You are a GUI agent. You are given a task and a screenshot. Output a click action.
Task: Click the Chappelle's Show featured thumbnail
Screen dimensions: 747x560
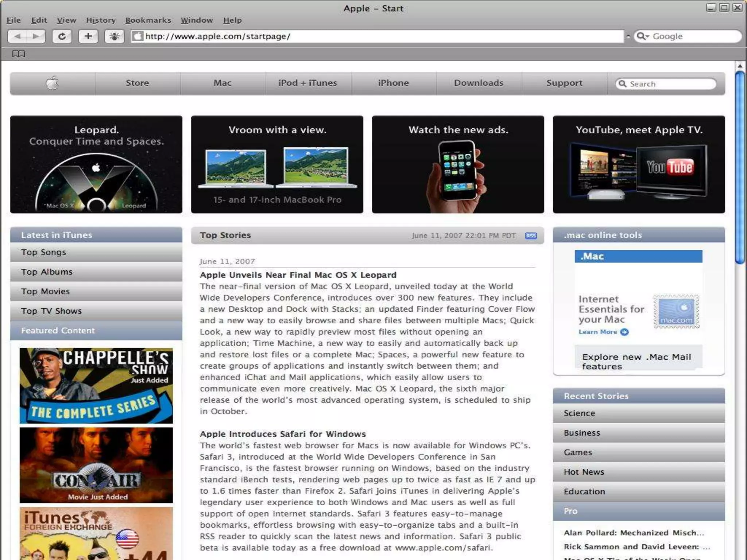(x=96, y=385)
